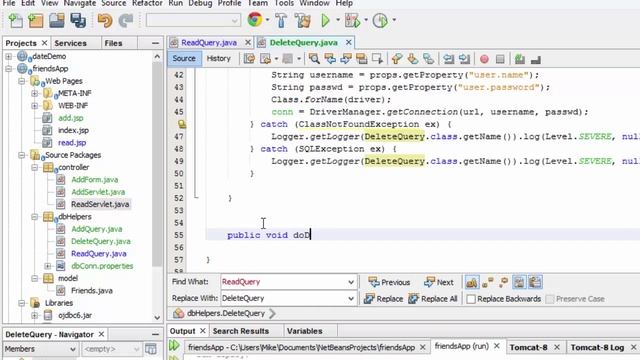This screenshot has width=640, height=360.
Task: Click the Next find button
Action: pyautogui.click(x=439, y=282)
